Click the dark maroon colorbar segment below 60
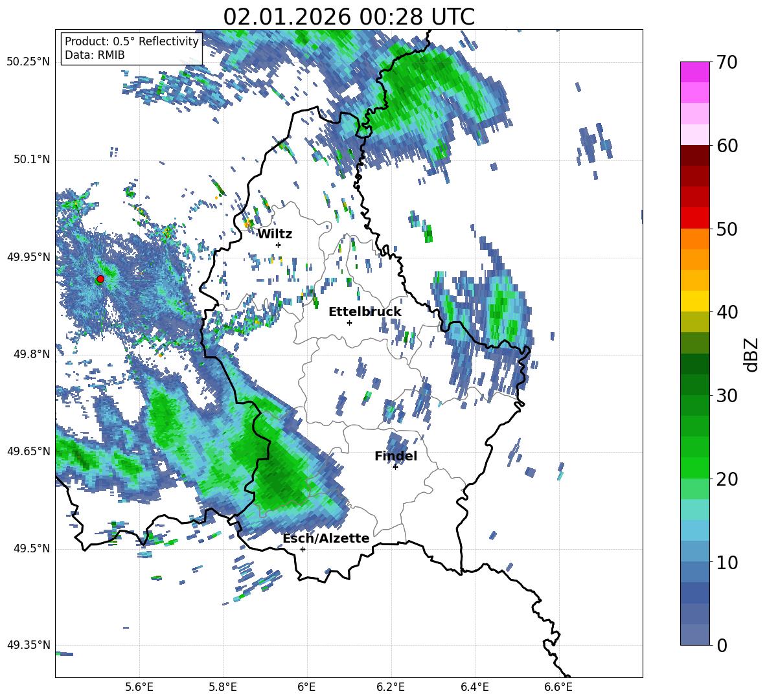The image size is (767, 700). tap(694, 155)
